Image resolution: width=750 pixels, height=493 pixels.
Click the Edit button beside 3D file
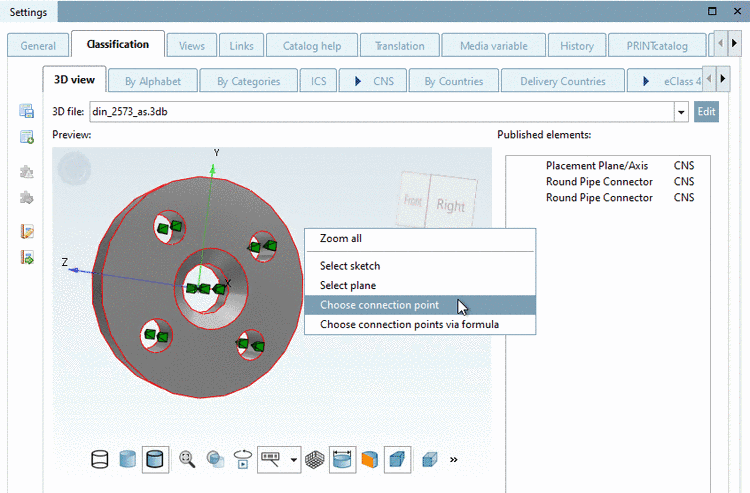[706, 111]
